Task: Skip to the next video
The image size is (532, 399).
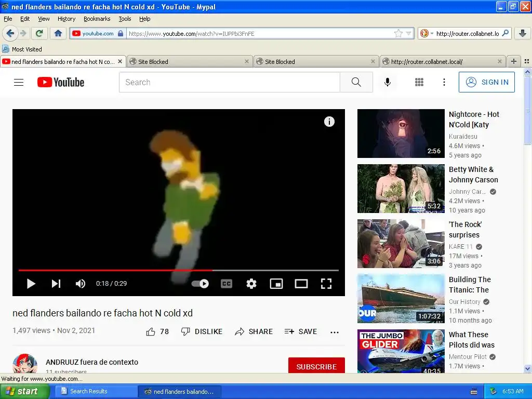Action: (x=56, y=284)
